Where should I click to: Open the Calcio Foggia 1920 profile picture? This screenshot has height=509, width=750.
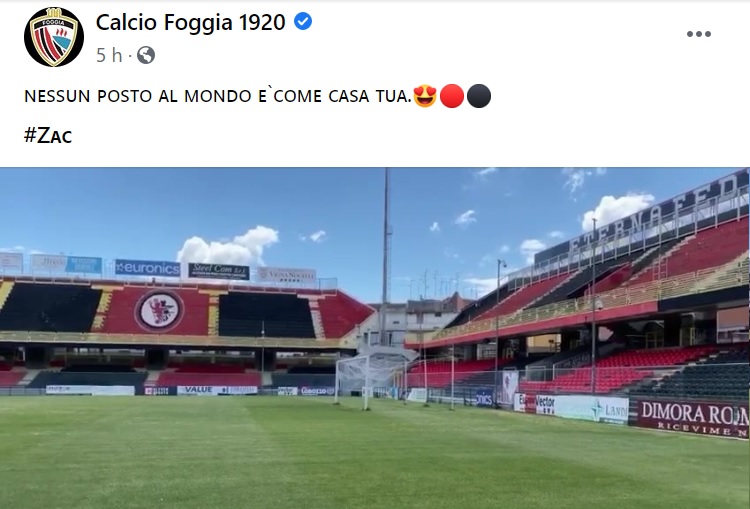click(54, 37)
